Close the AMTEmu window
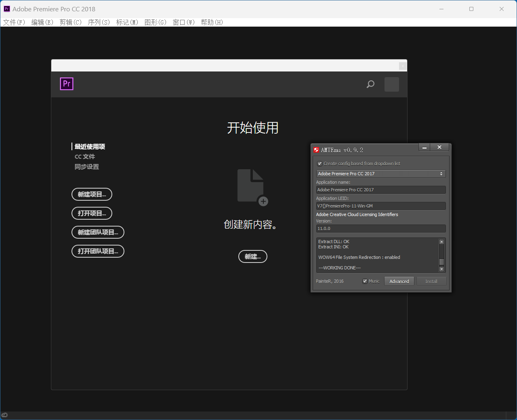517x420 pixels. (x=439, y=148)
